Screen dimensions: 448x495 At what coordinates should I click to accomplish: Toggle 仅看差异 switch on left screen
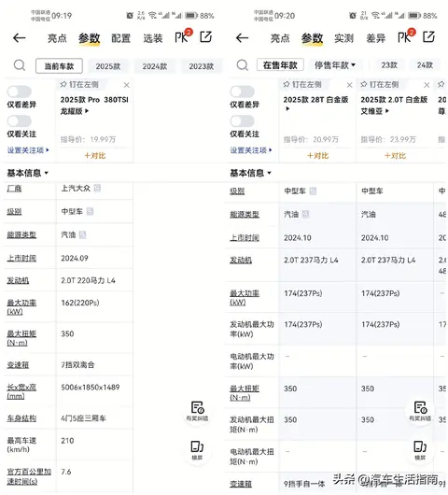coord(20,92)
